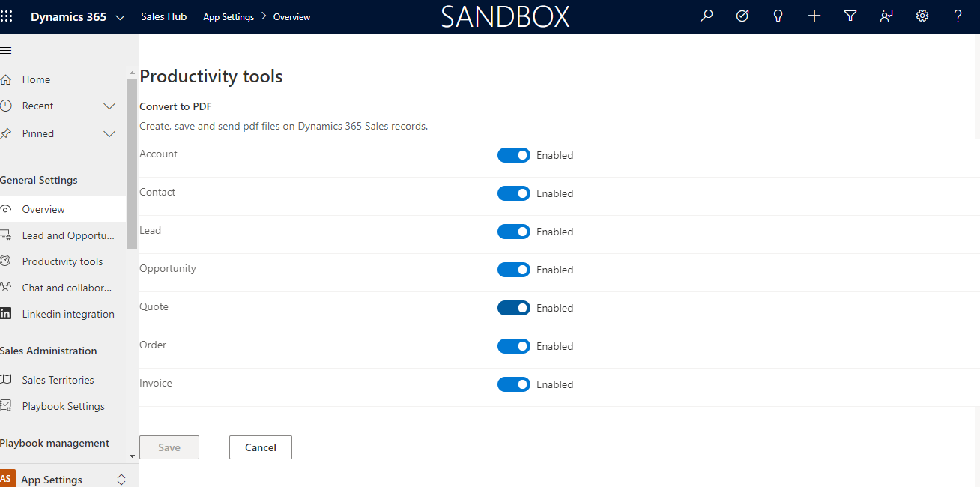Click the Sales Territories map icon
980x487 pixels.
[x=6, y=380]
